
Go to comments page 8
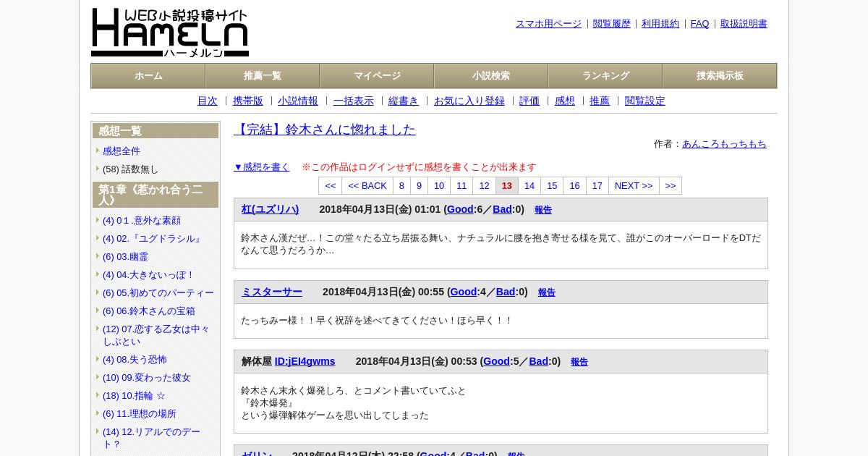point(402,186)
